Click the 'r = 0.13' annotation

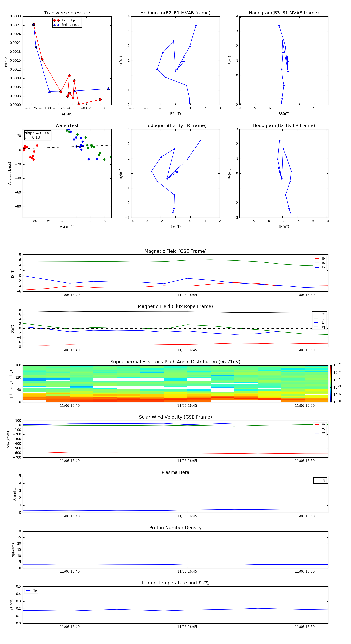(33, 137)
